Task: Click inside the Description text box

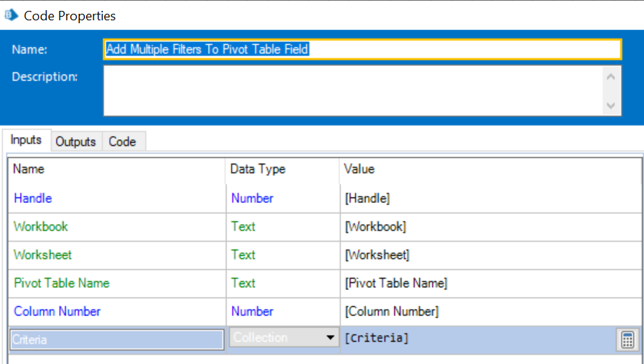Action: pyautogui.click(x=351, y=91)
